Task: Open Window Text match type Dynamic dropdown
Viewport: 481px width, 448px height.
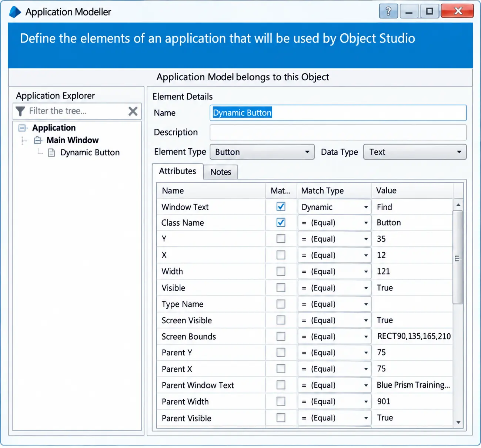Action: pyautogui.click(x=335, y=207)
